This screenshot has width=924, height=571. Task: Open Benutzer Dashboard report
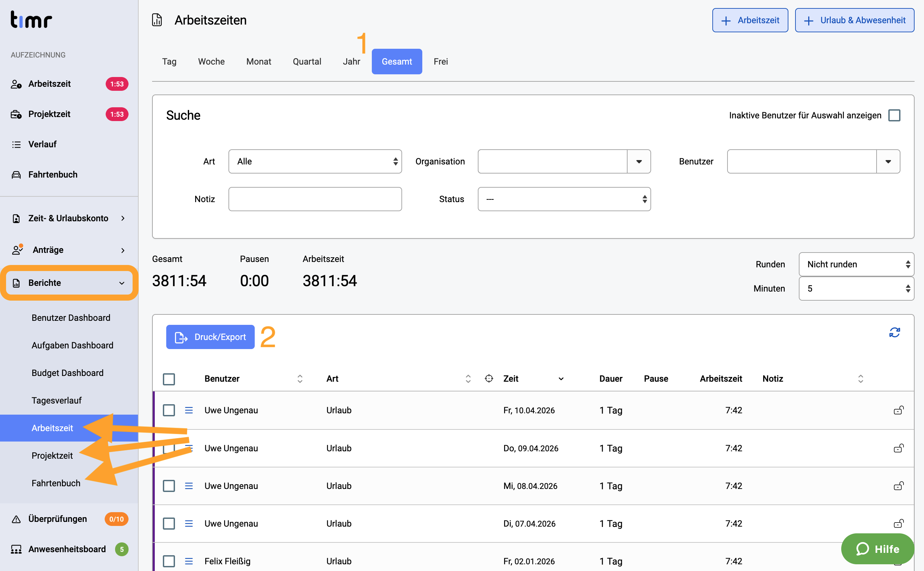tap(71, 317)
